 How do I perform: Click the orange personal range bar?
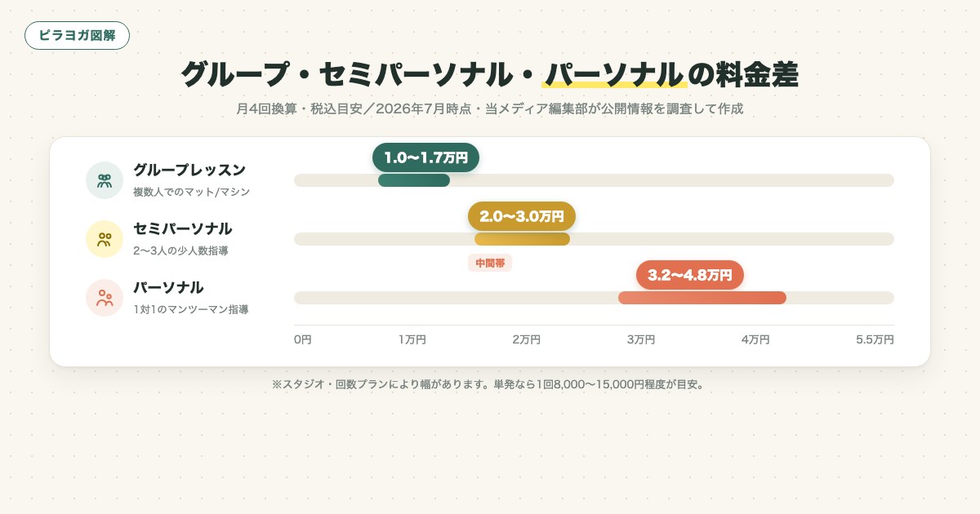tap(702, 298)
